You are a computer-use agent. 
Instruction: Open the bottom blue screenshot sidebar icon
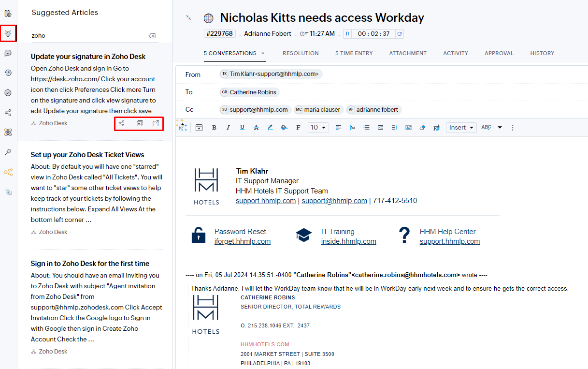(8, 192)
